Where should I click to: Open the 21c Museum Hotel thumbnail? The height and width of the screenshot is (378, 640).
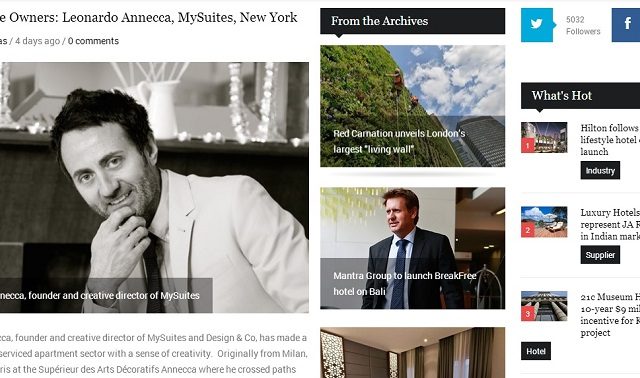pyautogui.click(x=544, y=306)
